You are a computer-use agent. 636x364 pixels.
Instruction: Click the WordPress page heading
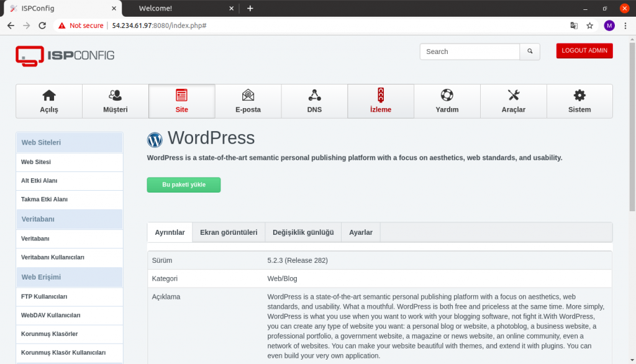211,138
